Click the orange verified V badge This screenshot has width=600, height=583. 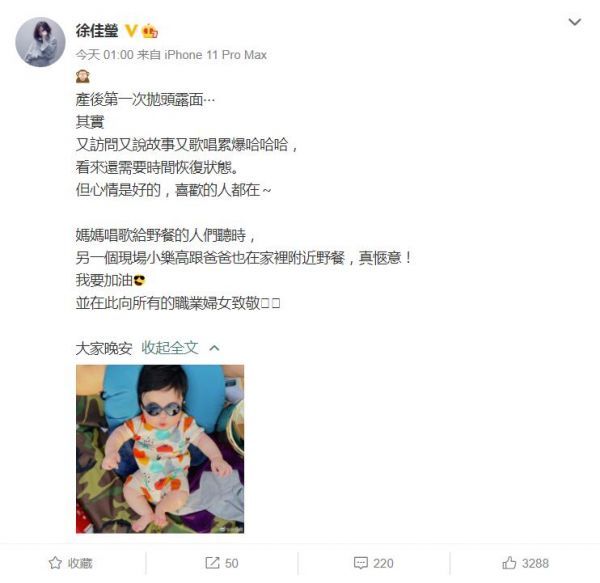point(131,31)
